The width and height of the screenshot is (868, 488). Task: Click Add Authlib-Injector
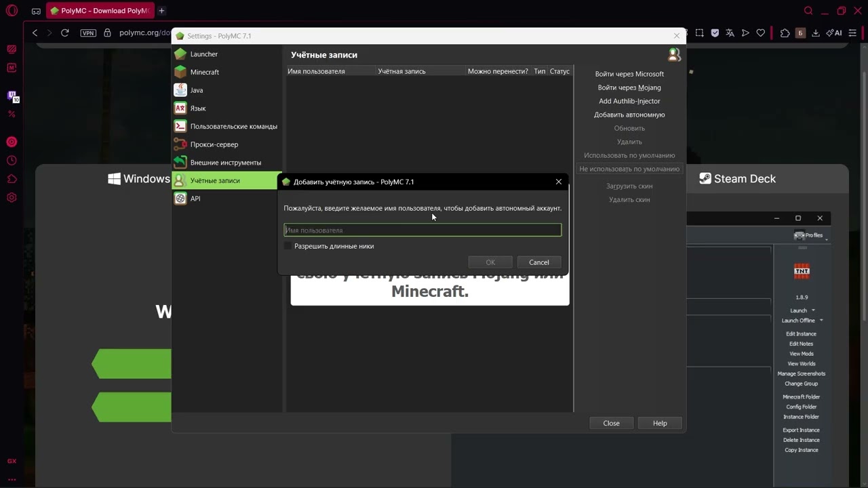(x=629, y=101)
